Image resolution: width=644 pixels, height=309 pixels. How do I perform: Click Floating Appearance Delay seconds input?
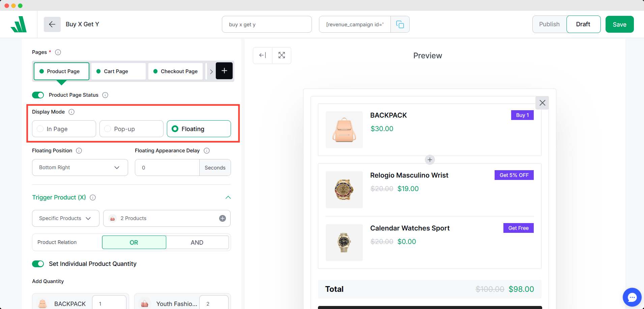click(x=167, y=167)
